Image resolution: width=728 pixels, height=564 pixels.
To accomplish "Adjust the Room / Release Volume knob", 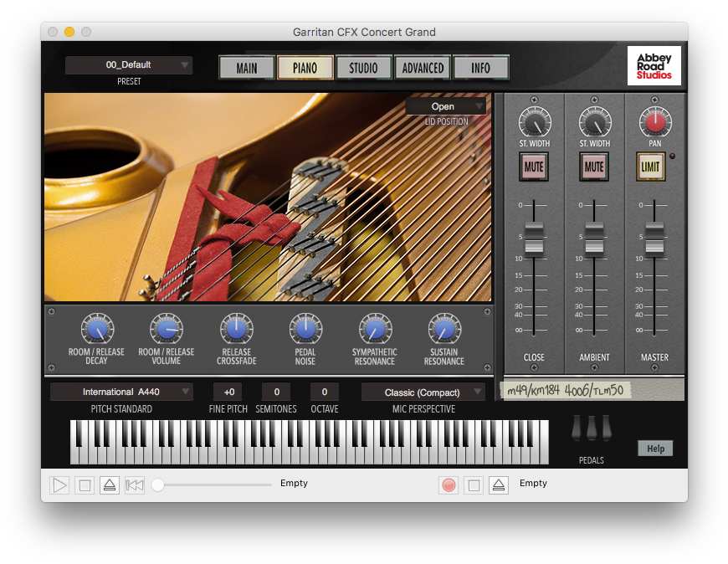I will [167, 329].
